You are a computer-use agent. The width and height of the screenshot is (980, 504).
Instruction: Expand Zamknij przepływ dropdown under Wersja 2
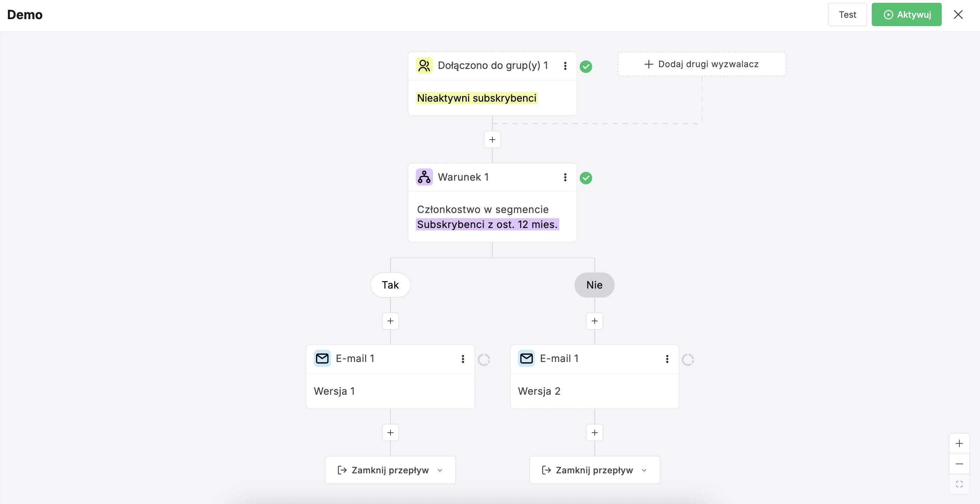pos(594,470)
